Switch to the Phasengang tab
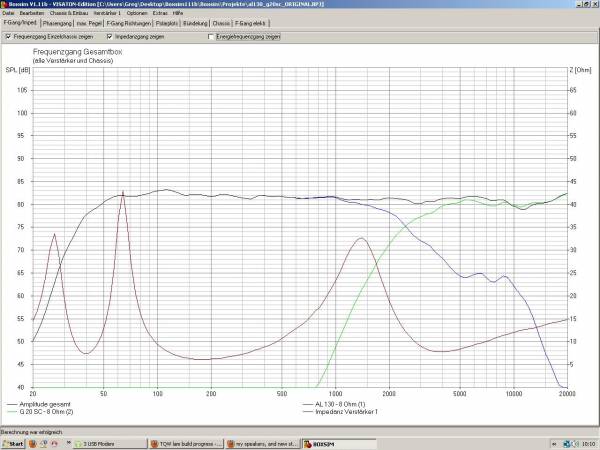Image resolution: width=600 pixels, height=450 pixels. point(57,23)
